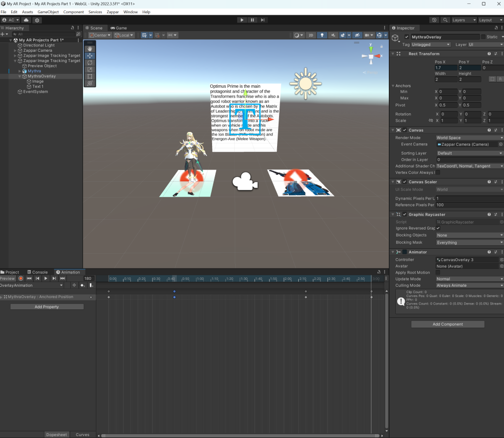Select the Rect tool in Scene toolbar
The height and width of the screenshot is (438, 504).
click(90, 76)
